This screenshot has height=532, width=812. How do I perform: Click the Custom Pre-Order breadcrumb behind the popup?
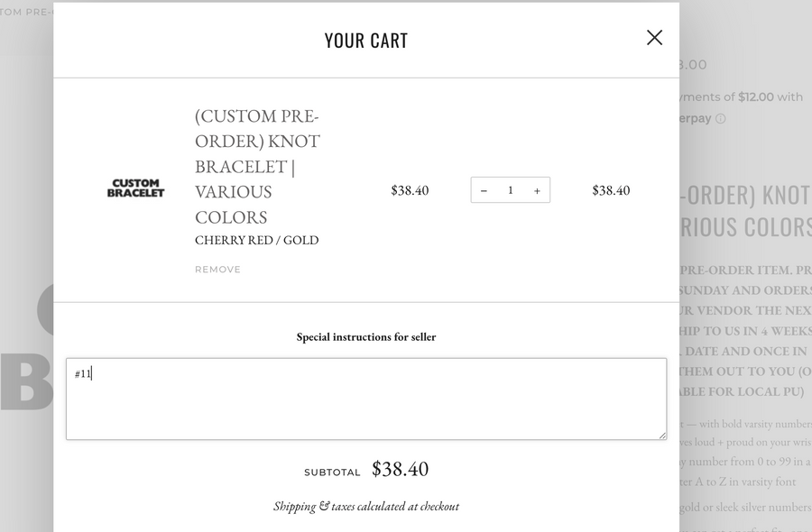[26, 12]
